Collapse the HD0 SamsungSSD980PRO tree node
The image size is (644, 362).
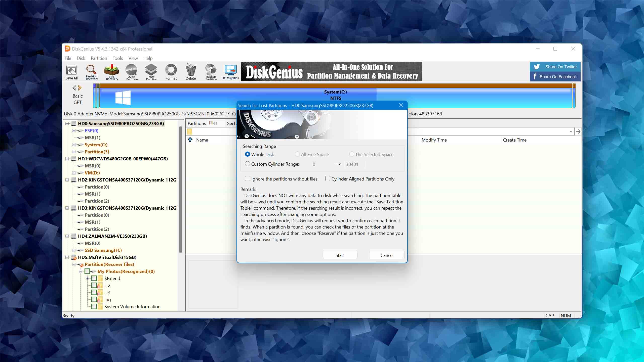click(x=67, y=123)
